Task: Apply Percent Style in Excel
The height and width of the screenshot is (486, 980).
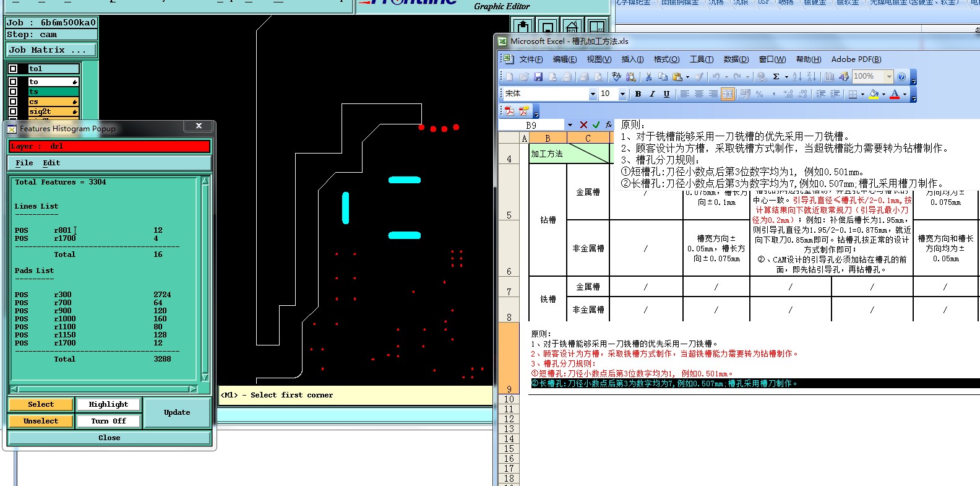Action: 759,94
